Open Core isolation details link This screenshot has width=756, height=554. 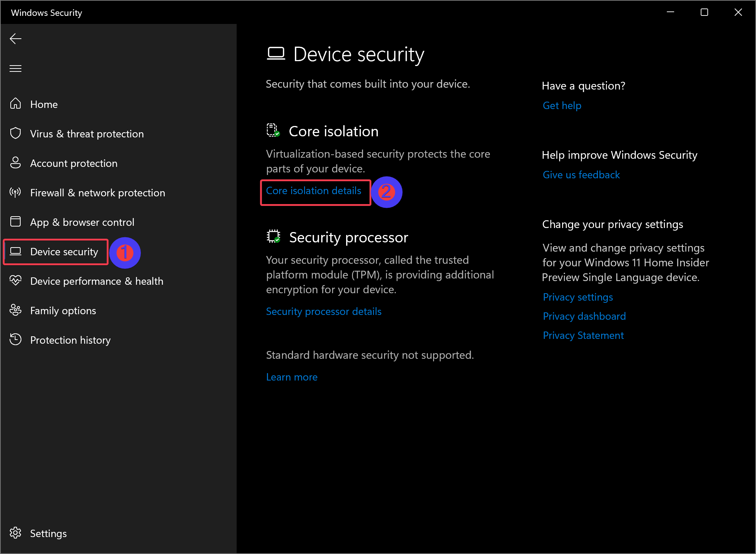tap(314, 190)
